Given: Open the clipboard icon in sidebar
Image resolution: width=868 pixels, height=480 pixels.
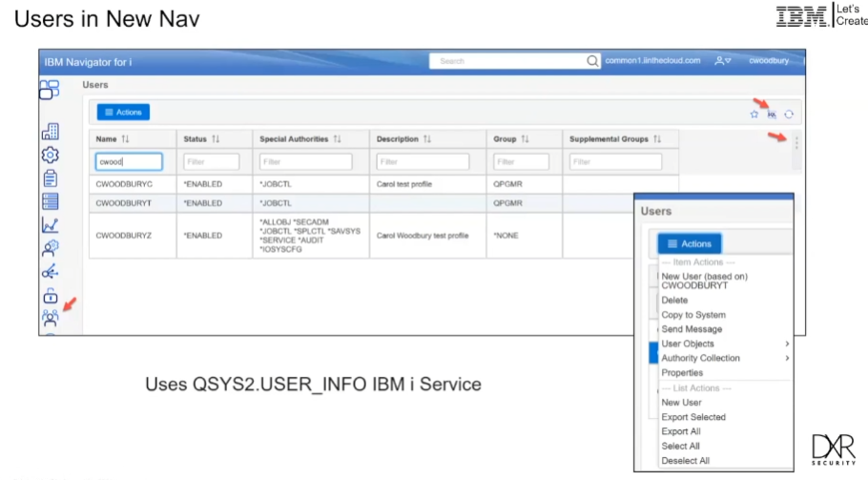Looking at the screenshot, I should 50,178.
